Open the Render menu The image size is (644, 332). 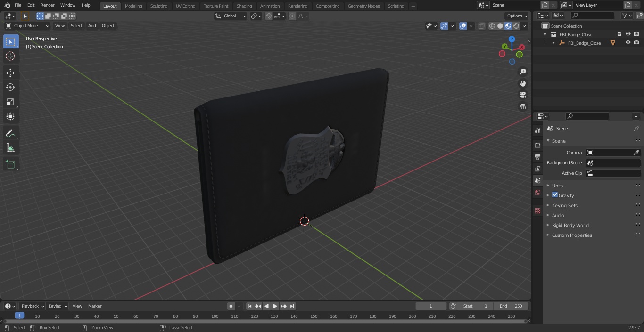(x=47, y=5)
